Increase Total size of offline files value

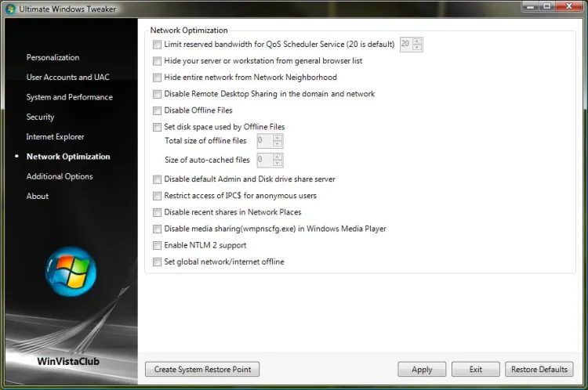pos(277,138)
